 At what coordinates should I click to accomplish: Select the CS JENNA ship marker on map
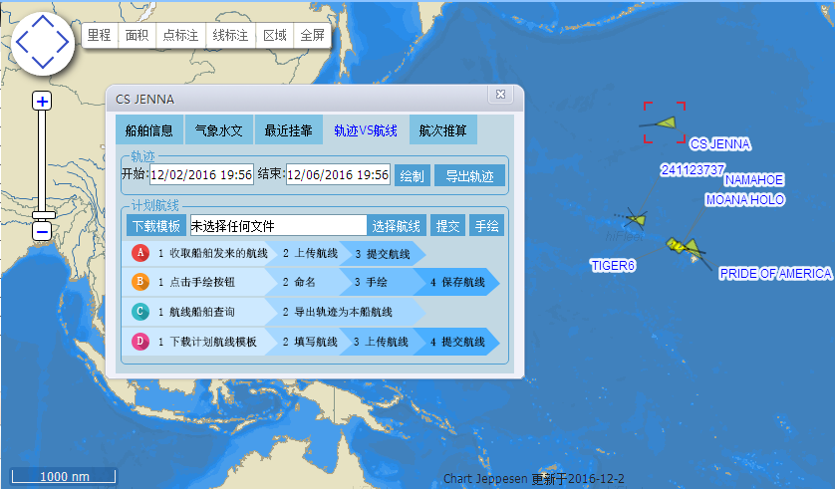pyautogui.click(x=667, y=122)
